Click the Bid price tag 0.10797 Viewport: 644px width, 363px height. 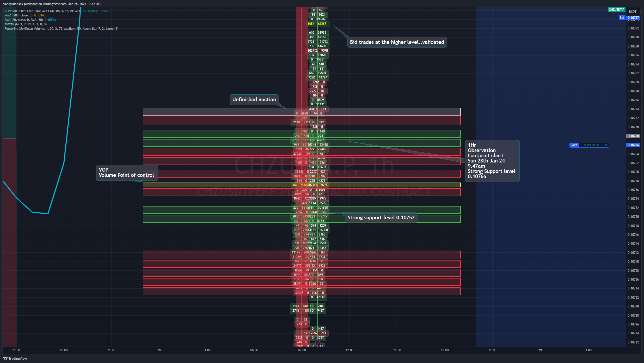point(633,18)
